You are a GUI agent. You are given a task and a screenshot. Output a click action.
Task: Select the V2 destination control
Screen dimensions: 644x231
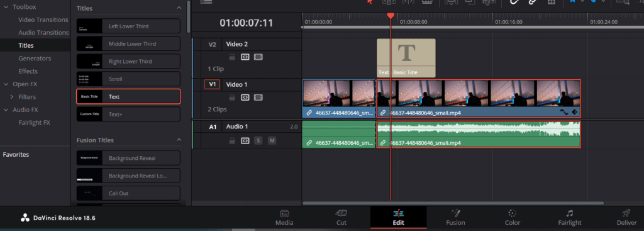[x=212, y=45]
